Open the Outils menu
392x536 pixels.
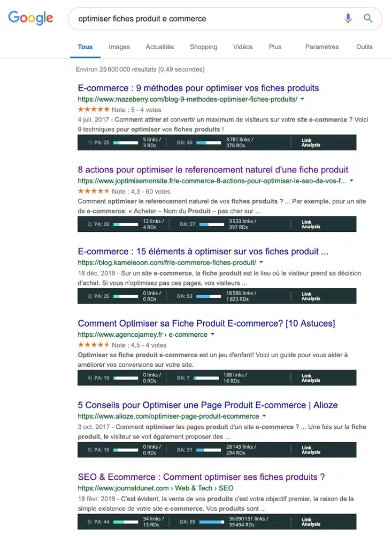364,47
